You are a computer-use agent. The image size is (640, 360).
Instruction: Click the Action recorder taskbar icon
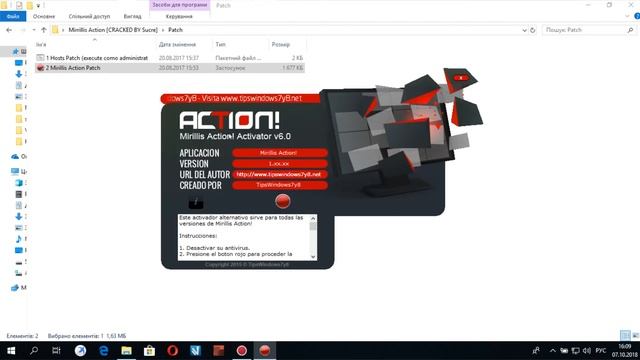coord(242,351)
